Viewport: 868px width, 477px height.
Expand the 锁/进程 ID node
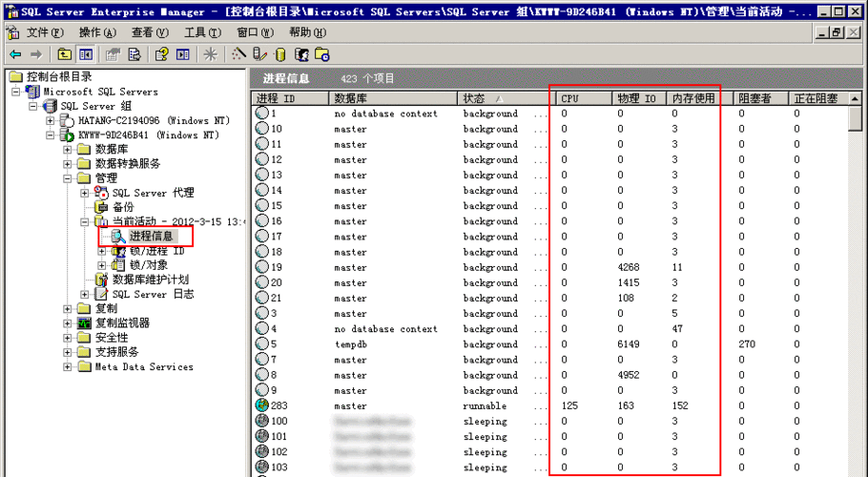[x=102, y=251]
